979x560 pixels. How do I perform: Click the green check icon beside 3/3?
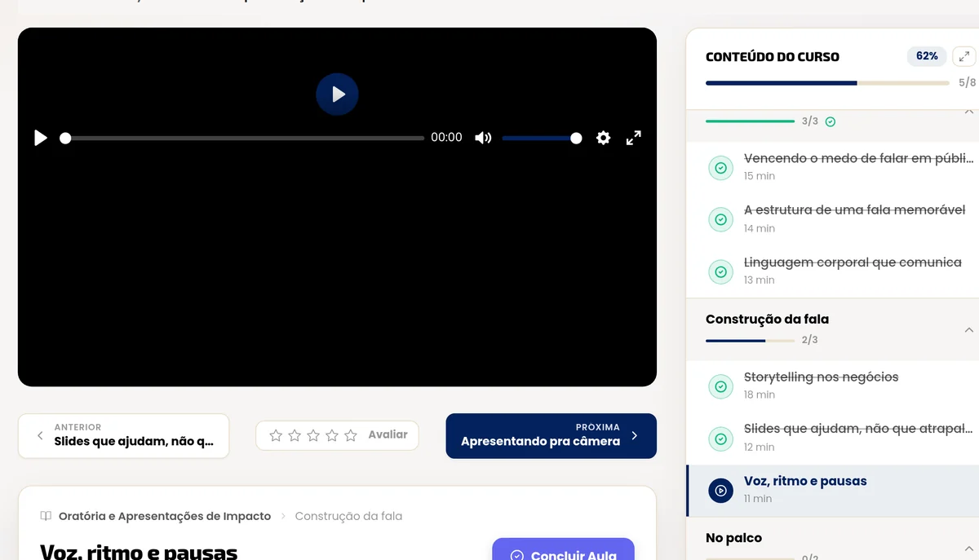(831, 121)
